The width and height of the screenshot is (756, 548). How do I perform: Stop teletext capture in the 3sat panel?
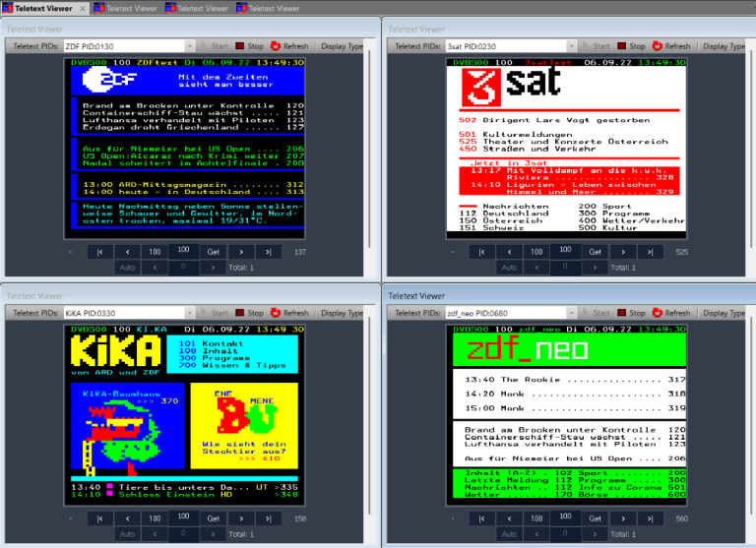[632, 46]
